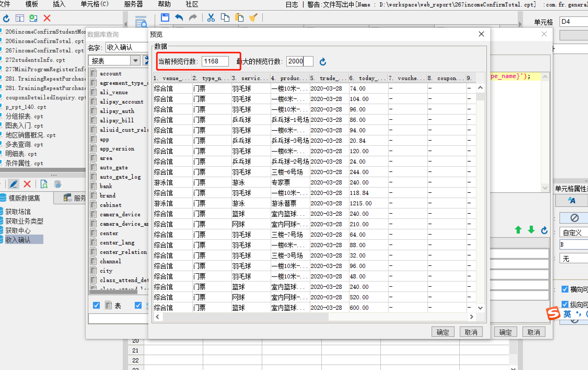The height and width of the screenshot is (370, 588).
Task: Open the 自定义 dropdown on the right
Action: pos(574,232)
